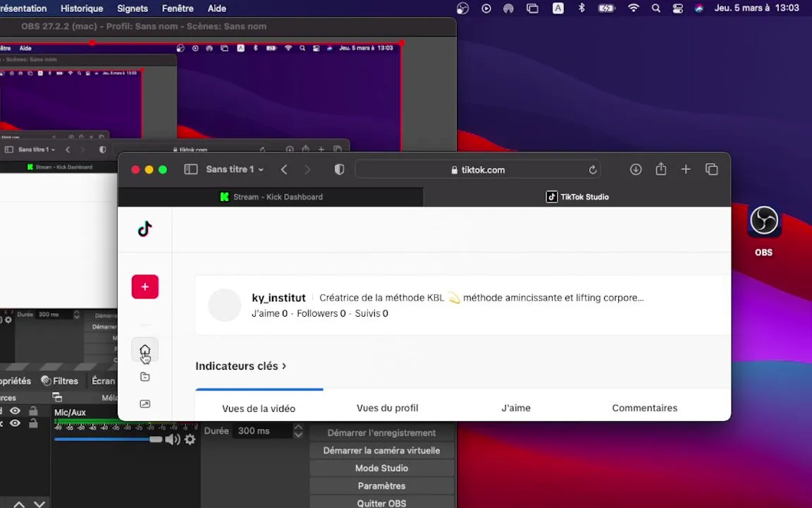The image size is (812, 508).
Task: Show Safari tab overview
Action: pyautogui.click(x=711, y=169)
